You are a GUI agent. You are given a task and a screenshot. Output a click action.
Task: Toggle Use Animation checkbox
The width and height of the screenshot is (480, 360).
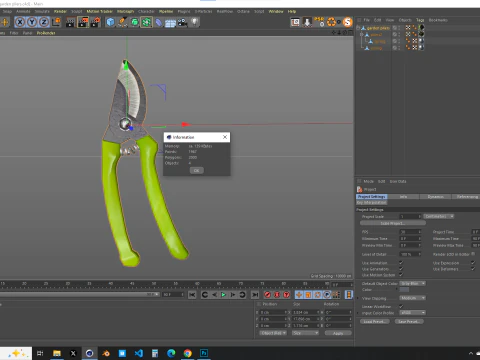coord(401,263)
